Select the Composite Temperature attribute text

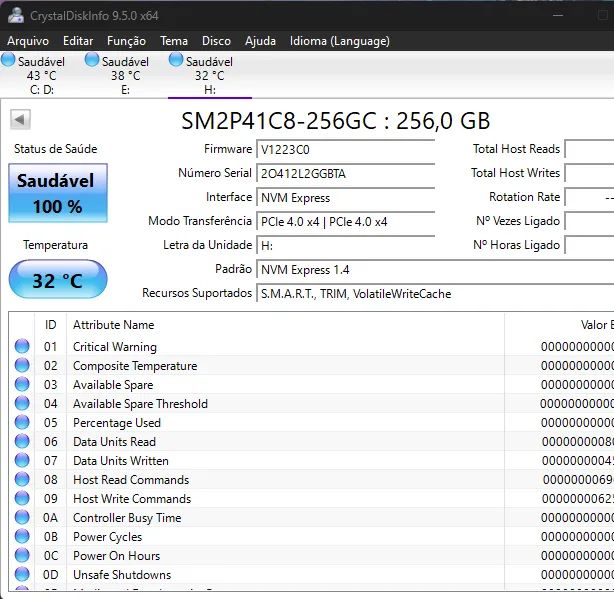click(135, 366)
